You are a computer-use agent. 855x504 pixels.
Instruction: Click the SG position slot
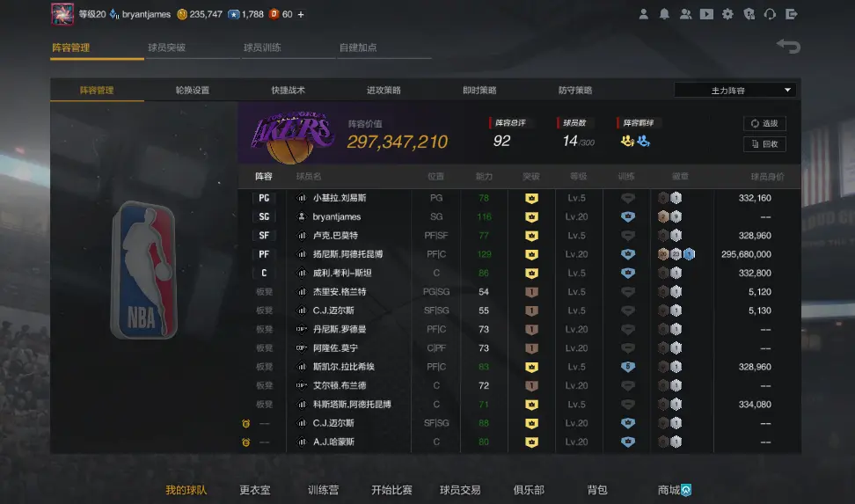264,216
